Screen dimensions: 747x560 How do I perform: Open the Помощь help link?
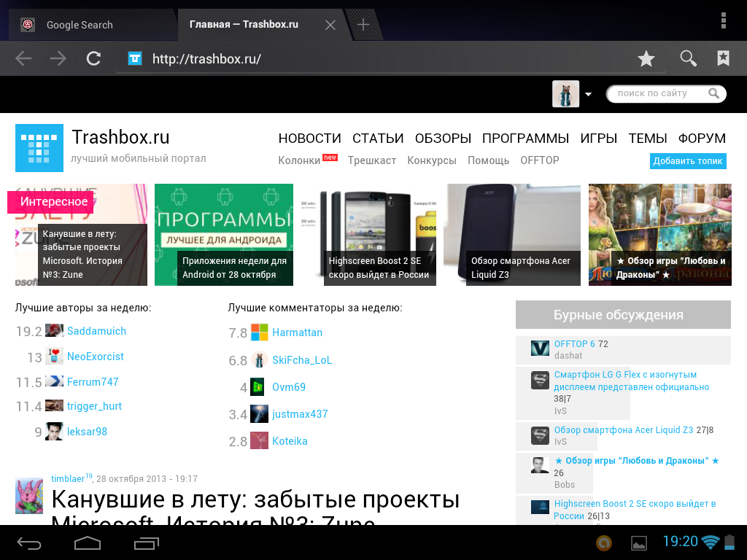coord(488,160)
